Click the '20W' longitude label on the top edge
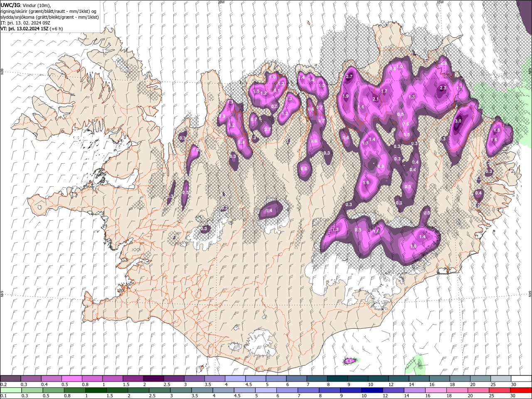The height and width of the screenshot is (399, 532). [x=221, y=2]
